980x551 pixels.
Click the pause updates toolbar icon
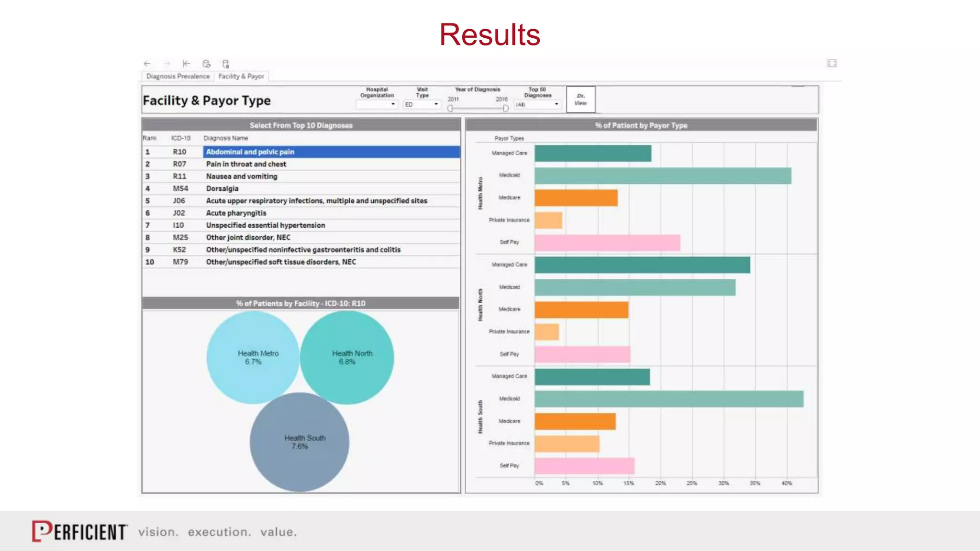[226, 64]
